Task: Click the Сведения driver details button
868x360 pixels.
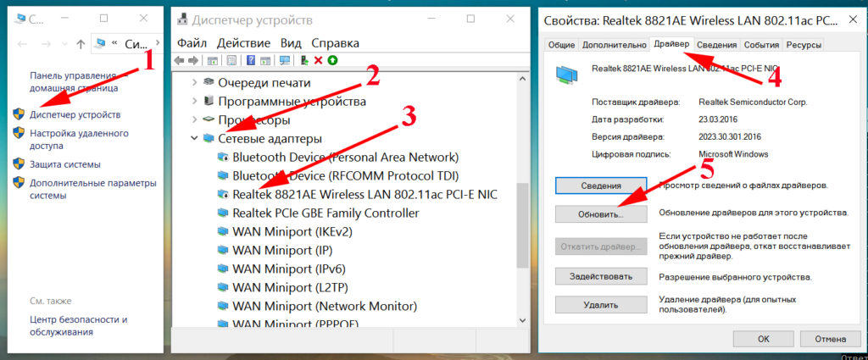Action: [x=601, y=186]
